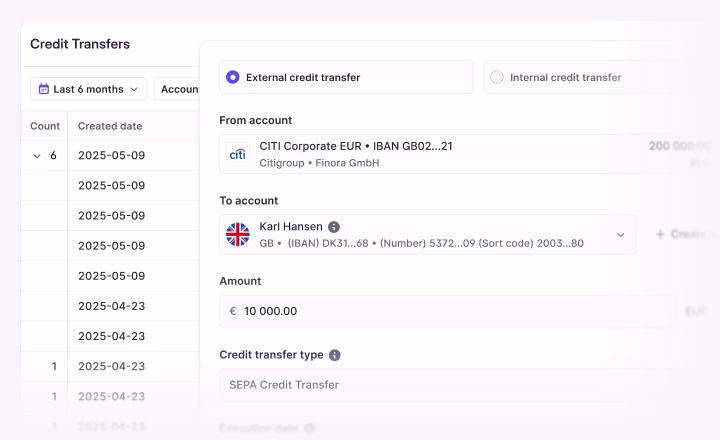Click the Credit transfer type label
Viewport: 720px width, 440px height.
[x=271, y=355]
